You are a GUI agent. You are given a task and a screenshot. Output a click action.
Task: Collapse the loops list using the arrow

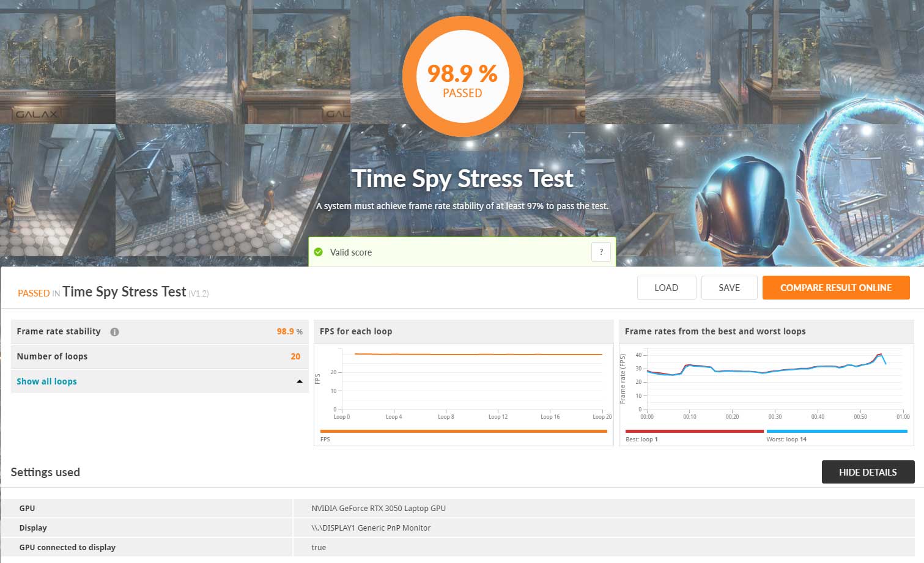point(300,381)
